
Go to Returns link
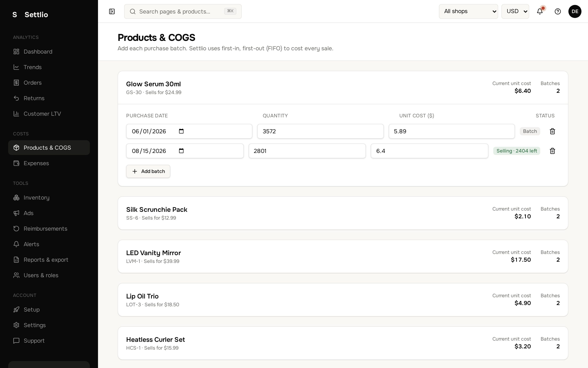click(x=49, y=98)
